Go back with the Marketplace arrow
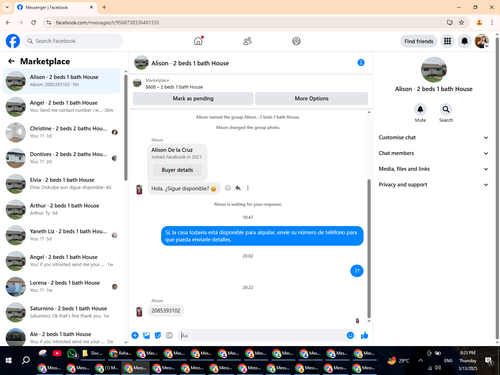500x375 pixels. 11,61
